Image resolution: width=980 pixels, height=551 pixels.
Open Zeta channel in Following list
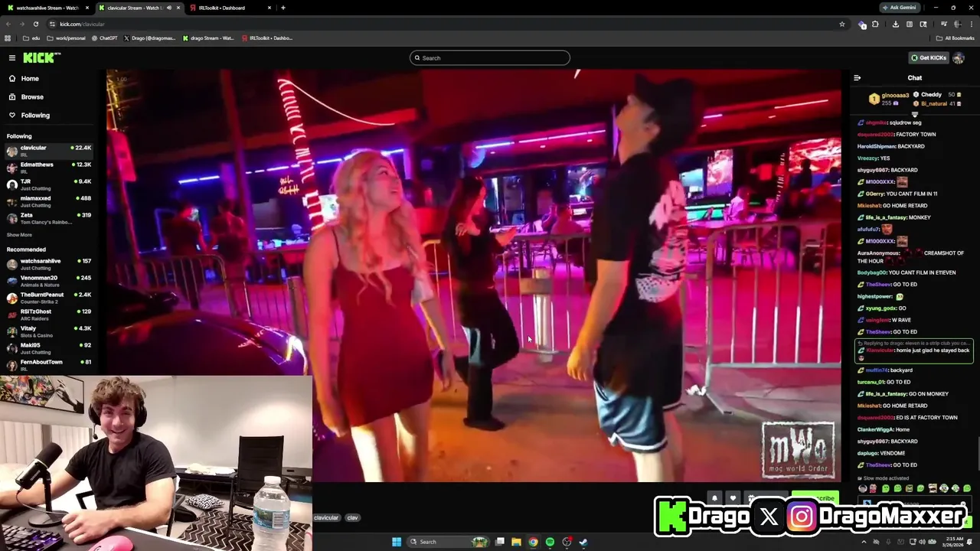(x=49, y=218)
